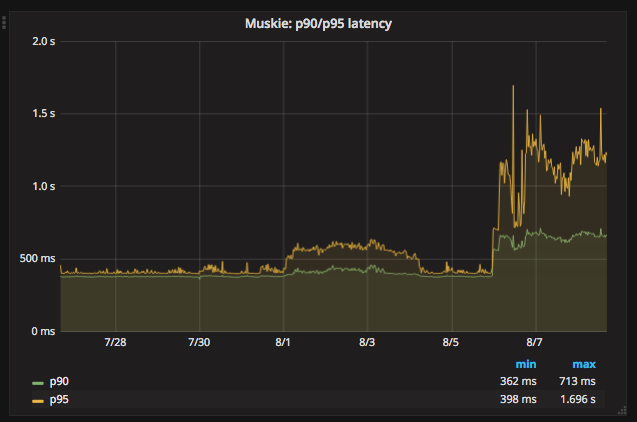This screenshot has width=637, height=422.
Task: Toggle the p90 series in legend
Action: click(x=59, y=381)
